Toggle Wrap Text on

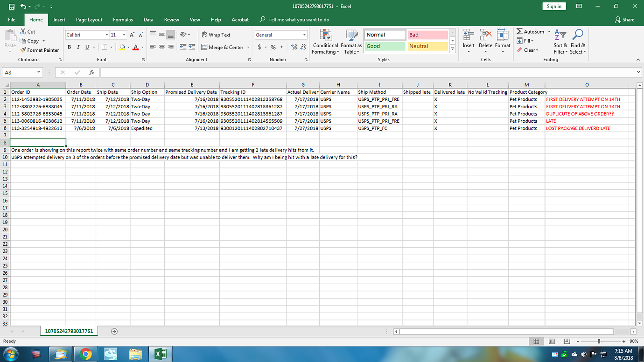tap(216, 35)
